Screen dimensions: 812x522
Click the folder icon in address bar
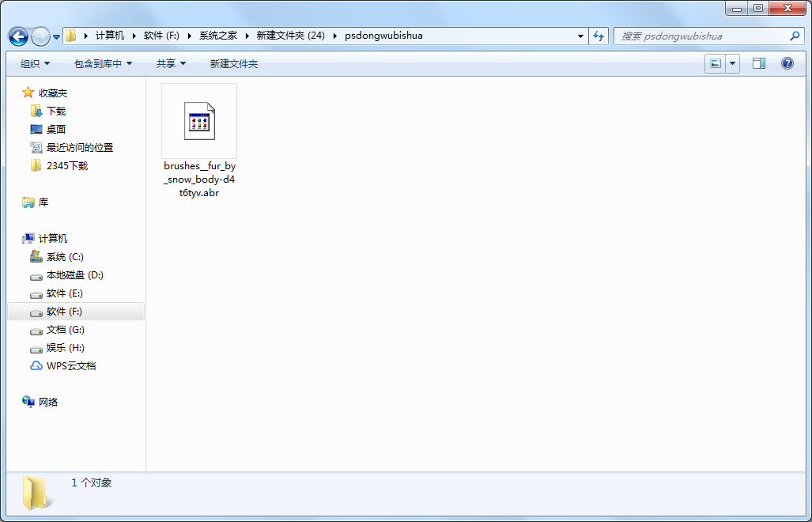coord(70,36)
